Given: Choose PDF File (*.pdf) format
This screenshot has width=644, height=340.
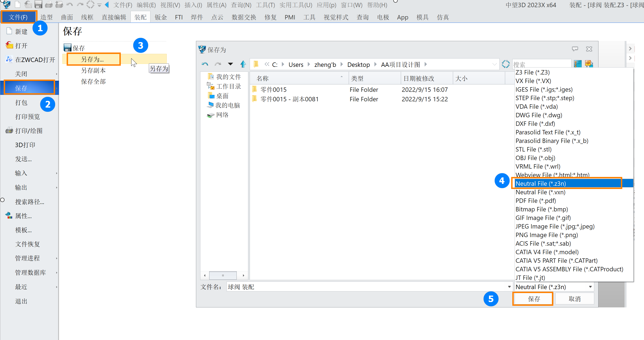Looking at the screenshot, I should (x=535, y=201).
